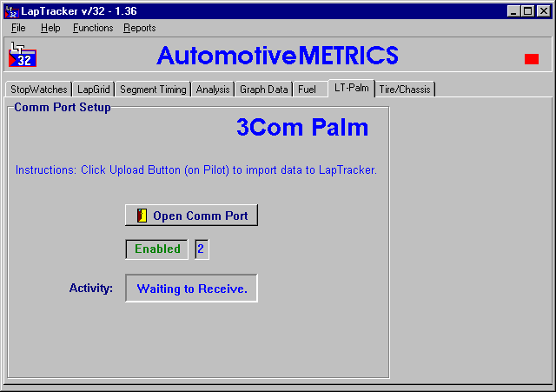
Task: Open the Reports menu
Action: (x=139, y=28)
